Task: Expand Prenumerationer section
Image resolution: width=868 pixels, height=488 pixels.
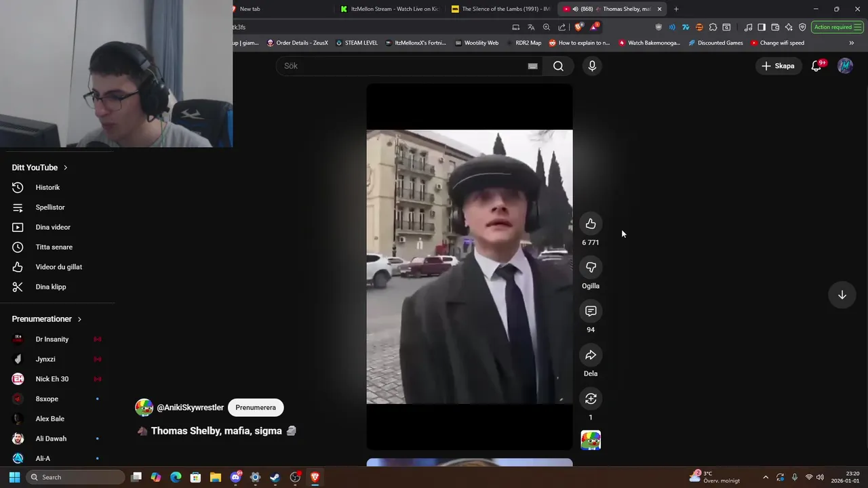Action: [x=46, y=319]
